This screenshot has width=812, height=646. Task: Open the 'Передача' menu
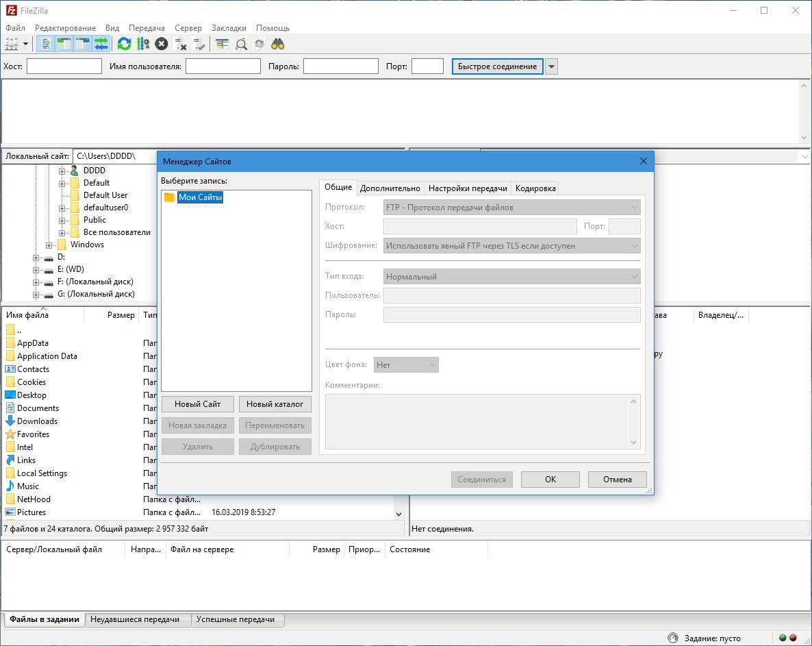[147, 28]
